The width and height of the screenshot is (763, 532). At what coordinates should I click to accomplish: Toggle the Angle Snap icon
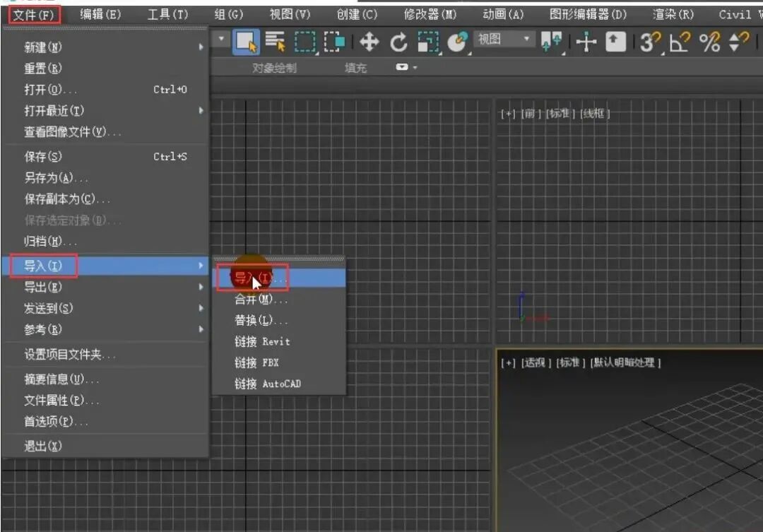tap(680, 42)
